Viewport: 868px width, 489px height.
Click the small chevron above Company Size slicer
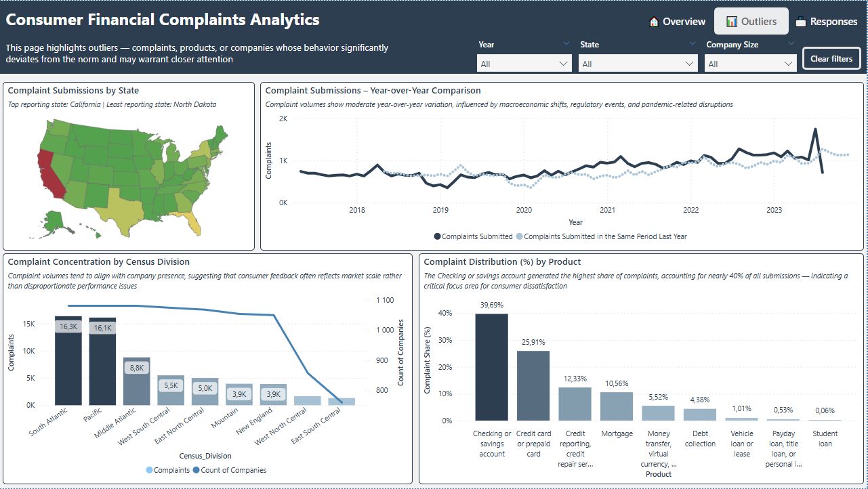[x=791, y=44]
